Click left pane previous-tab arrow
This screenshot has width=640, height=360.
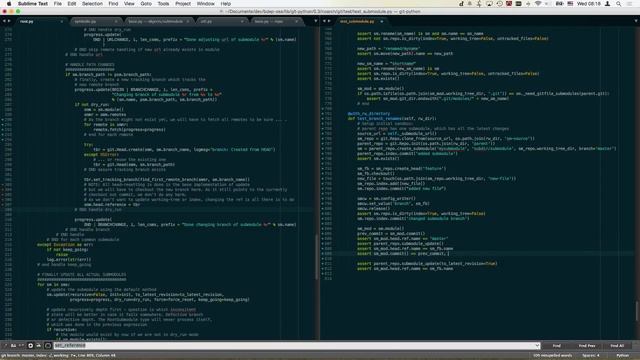[4, 21]
